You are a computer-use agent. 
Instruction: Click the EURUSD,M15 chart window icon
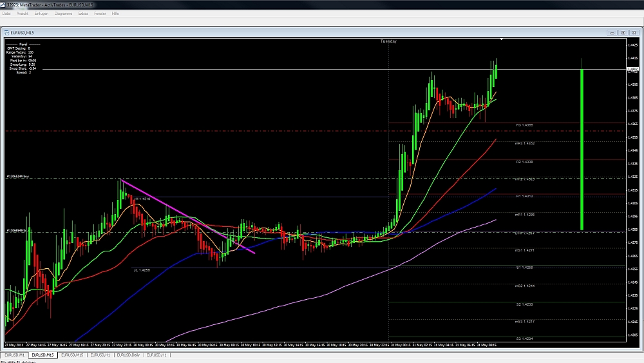tap(6, 32)
